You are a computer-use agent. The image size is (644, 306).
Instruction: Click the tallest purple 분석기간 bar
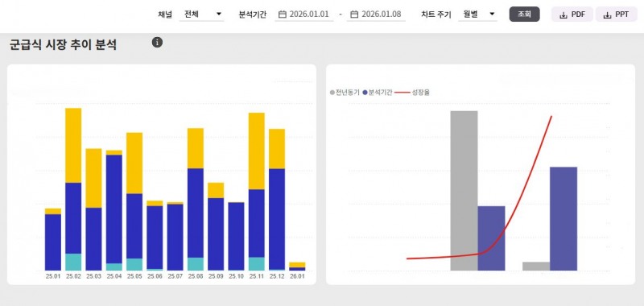(x=563, y=218)
